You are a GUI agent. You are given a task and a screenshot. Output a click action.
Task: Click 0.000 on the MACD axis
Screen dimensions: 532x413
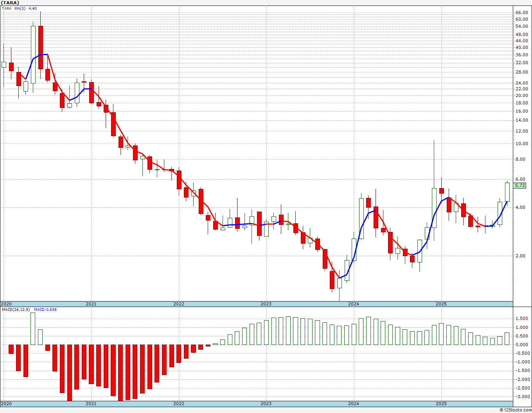coord(522,345)
